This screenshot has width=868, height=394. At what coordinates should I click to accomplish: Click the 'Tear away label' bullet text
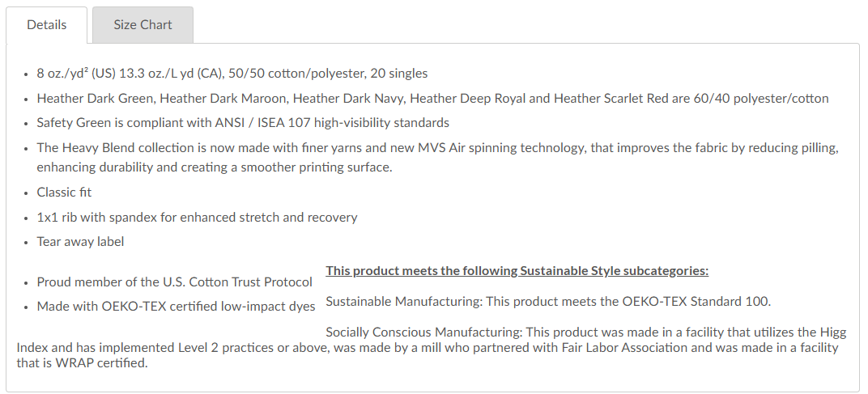click(x=80, y=241)
